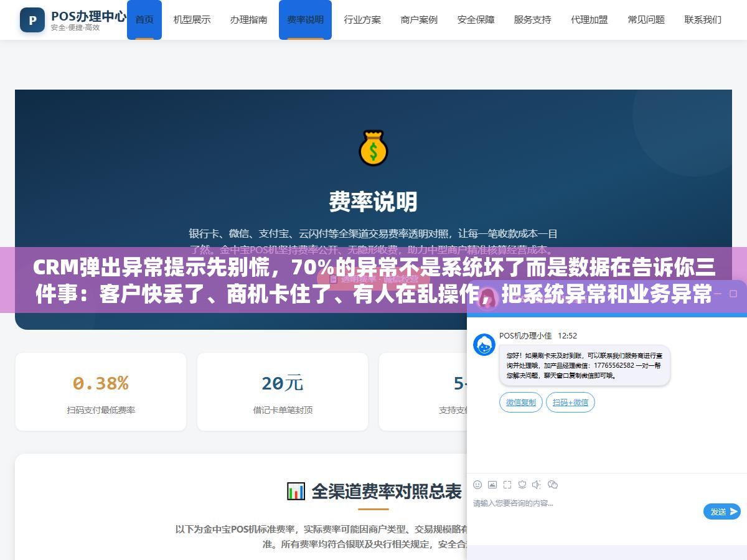Open 行业方案 menu item
747x560 pixels.
pyautogui.click(x=362, y=20)
